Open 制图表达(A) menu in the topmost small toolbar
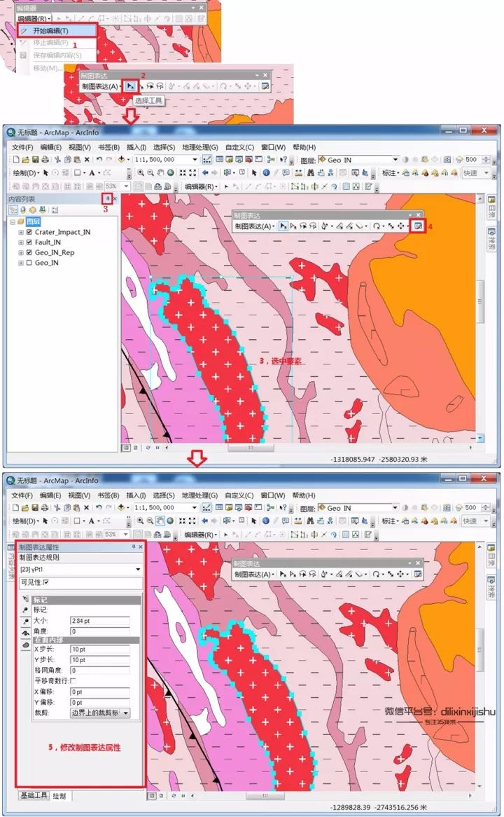The image size is (504, 817). coord(101,86)
